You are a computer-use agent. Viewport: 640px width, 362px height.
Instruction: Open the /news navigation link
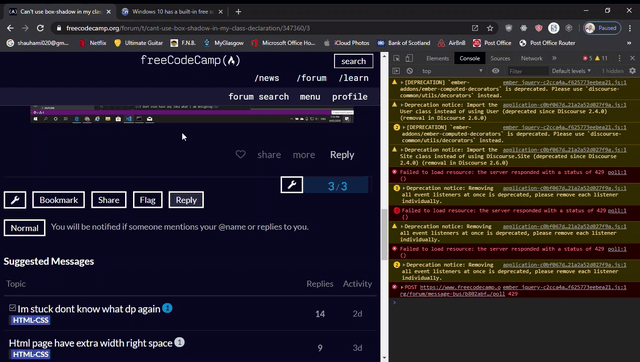[x=267, y=78]
